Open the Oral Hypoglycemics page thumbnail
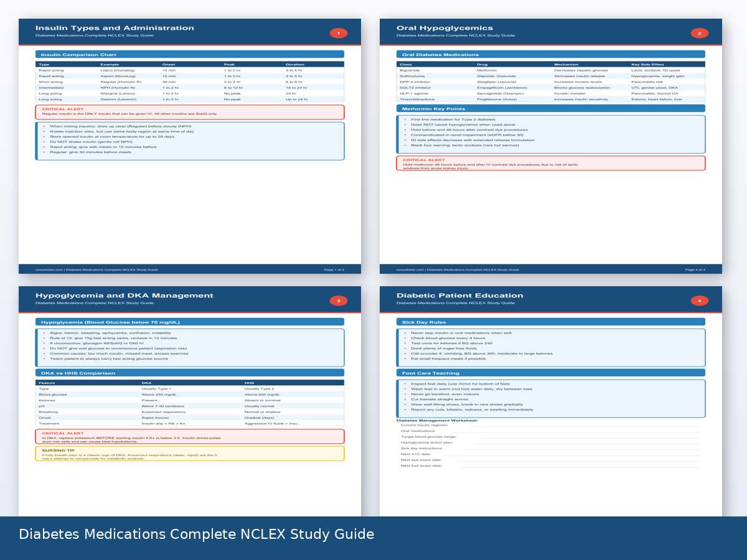 pos(550,212)
